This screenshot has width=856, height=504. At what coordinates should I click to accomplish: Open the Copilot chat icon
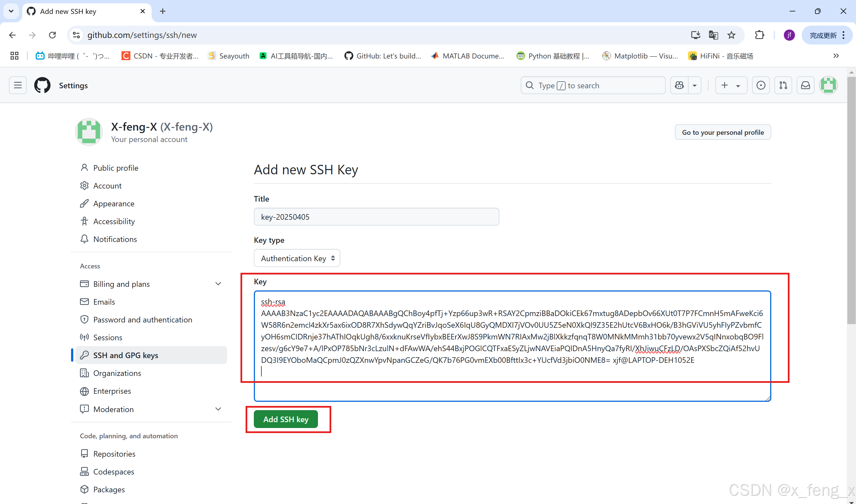tap(679, 85)
